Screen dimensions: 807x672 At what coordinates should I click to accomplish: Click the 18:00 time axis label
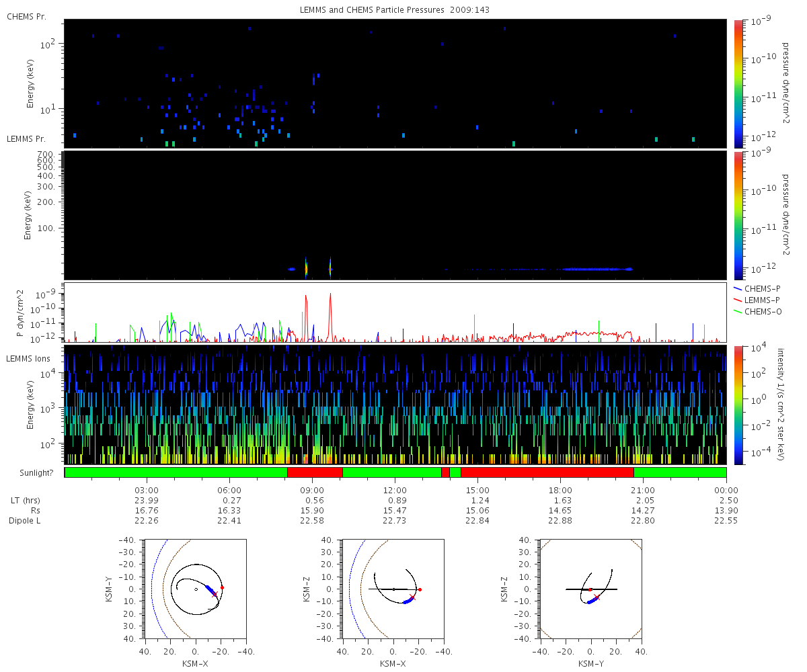pos(560,490)
